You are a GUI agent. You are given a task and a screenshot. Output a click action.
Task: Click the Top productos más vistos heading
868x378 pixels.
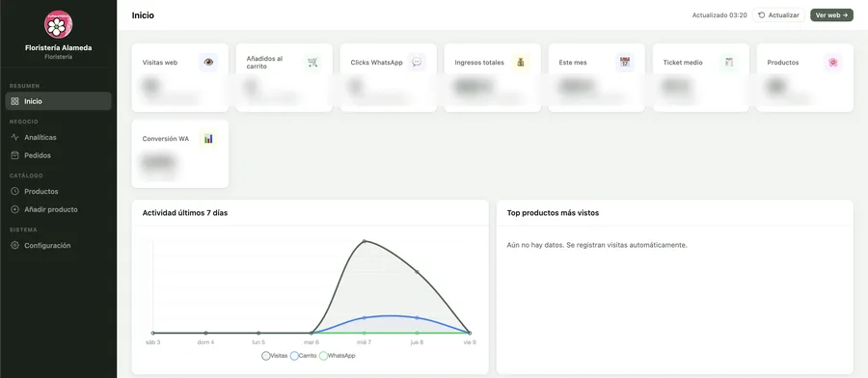[553, 213]
